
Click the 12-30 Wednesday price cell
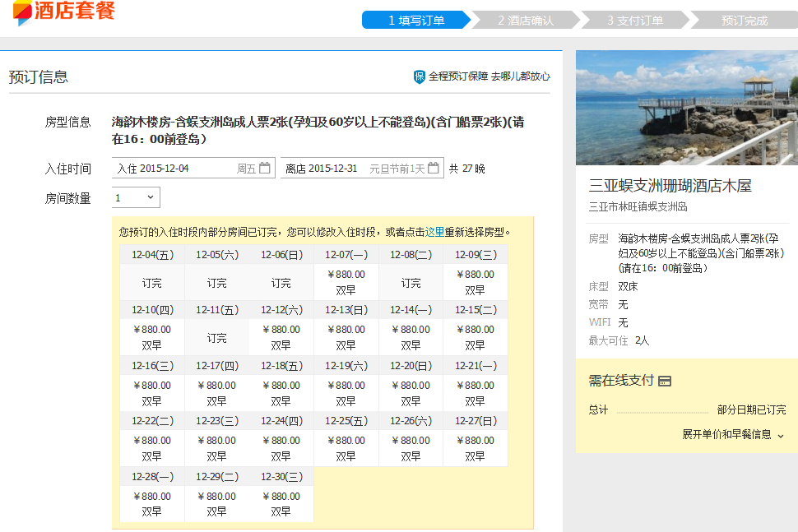[x=281, y=503]
